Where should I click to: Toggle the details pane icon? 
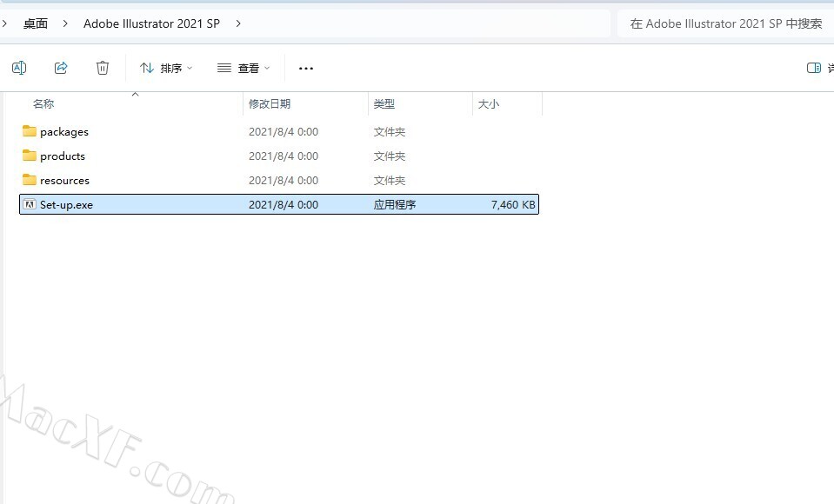pos(814,68)
